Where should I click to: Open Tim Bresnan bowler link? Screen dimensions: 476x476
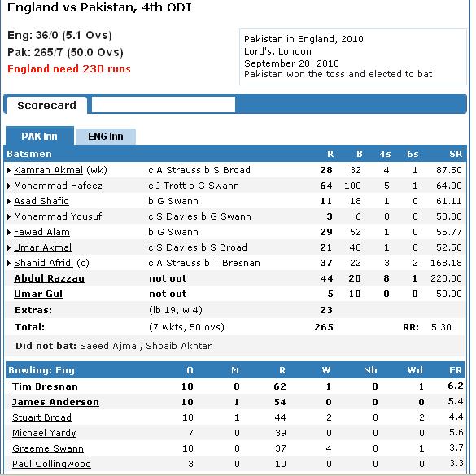[x=45, y=386]
